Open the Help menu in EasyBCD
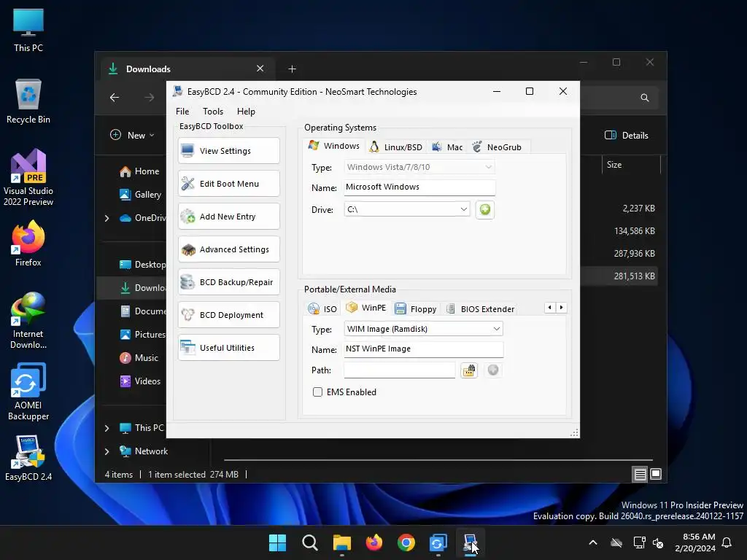The height and width of the screenshot is (560, 747). [x=247, y=112]
